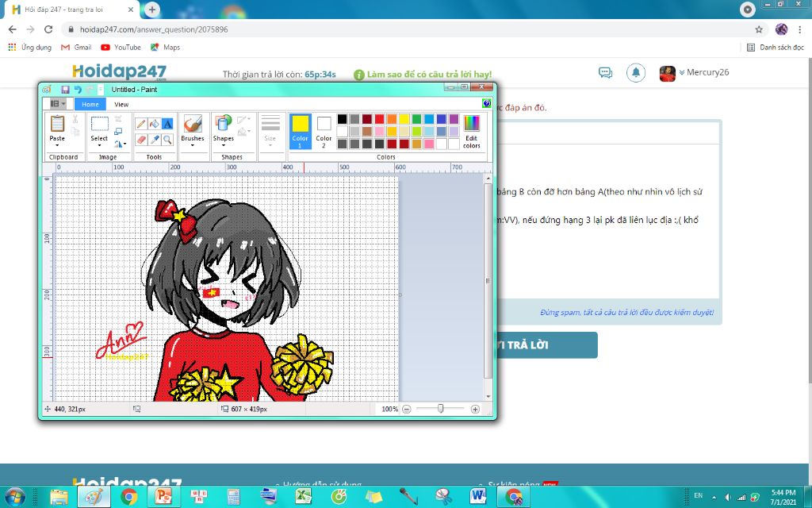Screen dimensions: 812x508
Task: Open the YouTube bookmark
Action: coord(121,47)
